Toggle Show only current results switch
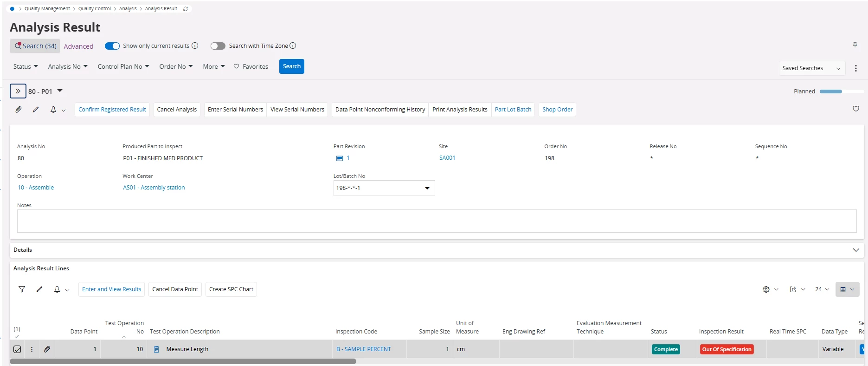868x366 pixels. (112, 46)
